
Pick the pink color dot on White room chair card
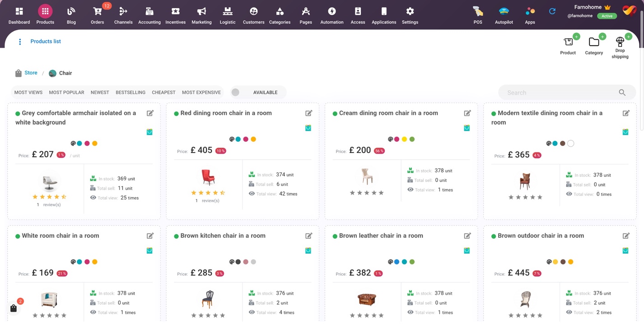[87, 262]
